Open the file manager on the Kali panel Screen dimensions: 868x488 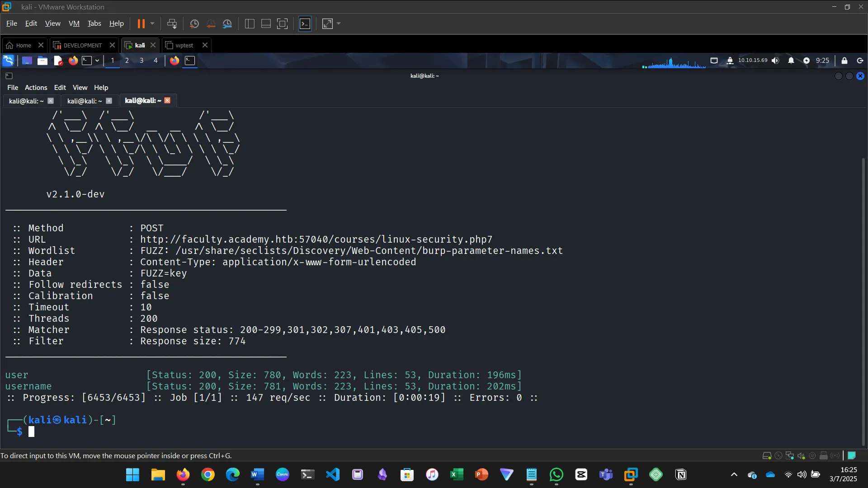[42, 61]
